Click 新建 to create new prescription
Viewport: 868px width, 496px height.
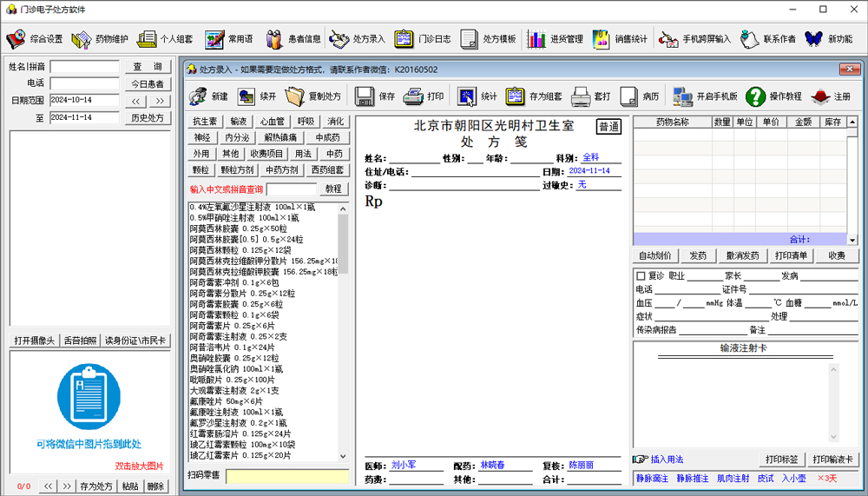coord(199,96)
